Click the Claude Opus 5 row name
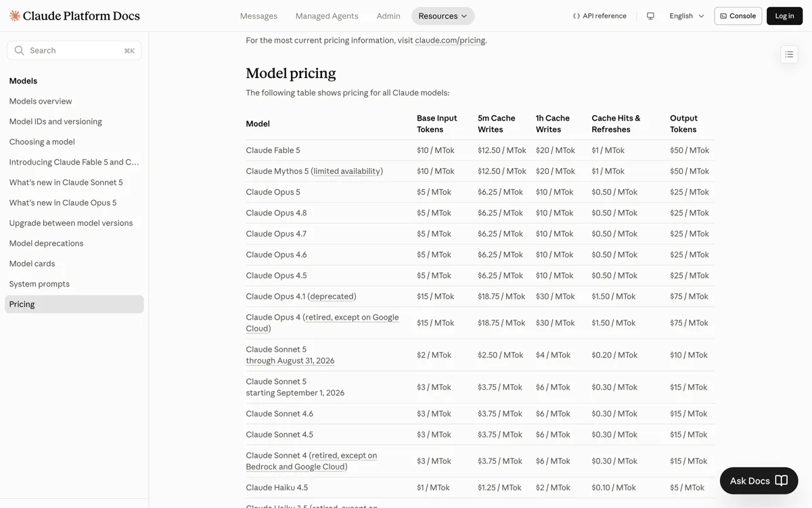The width and height of the screenshot is (812, 508). [273, 192]
